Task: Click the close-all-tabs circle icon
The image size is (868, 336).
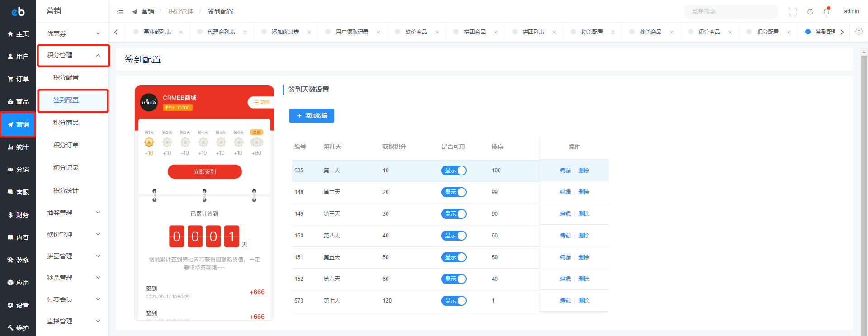Action: [859, 31]
